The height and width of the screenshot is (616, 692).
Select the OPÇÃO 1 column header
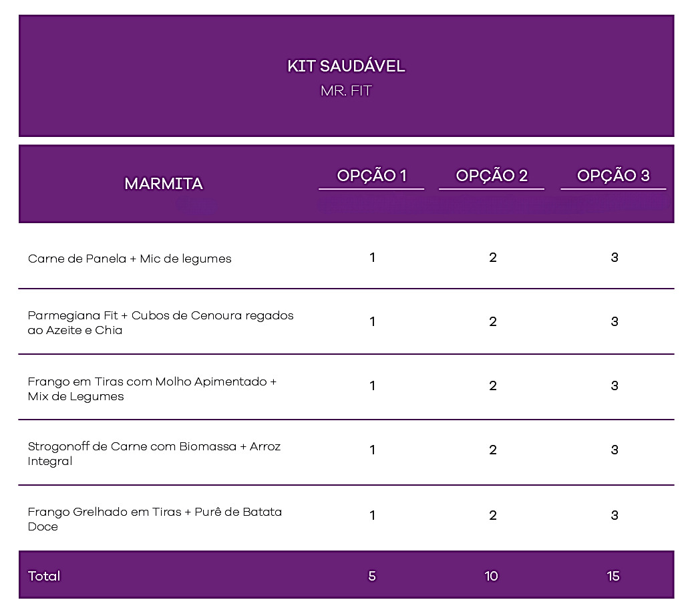click(x=371, y=176)
